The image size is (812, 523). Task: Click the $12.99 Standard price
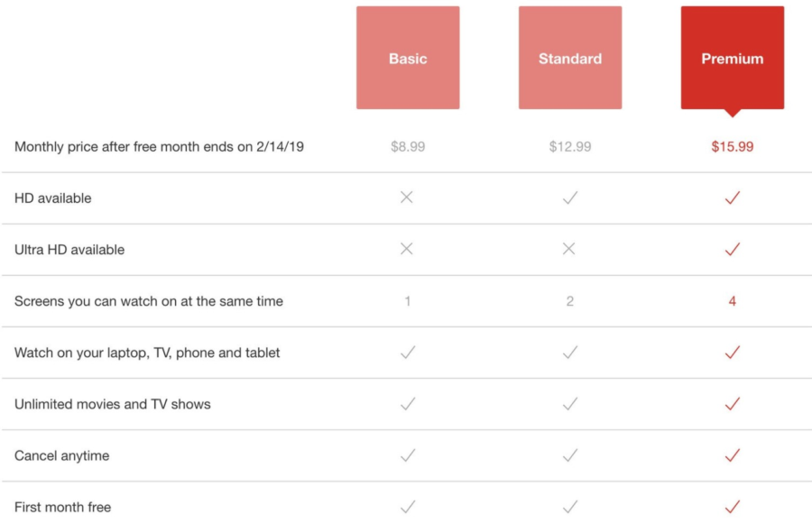(x=569, y=146)
